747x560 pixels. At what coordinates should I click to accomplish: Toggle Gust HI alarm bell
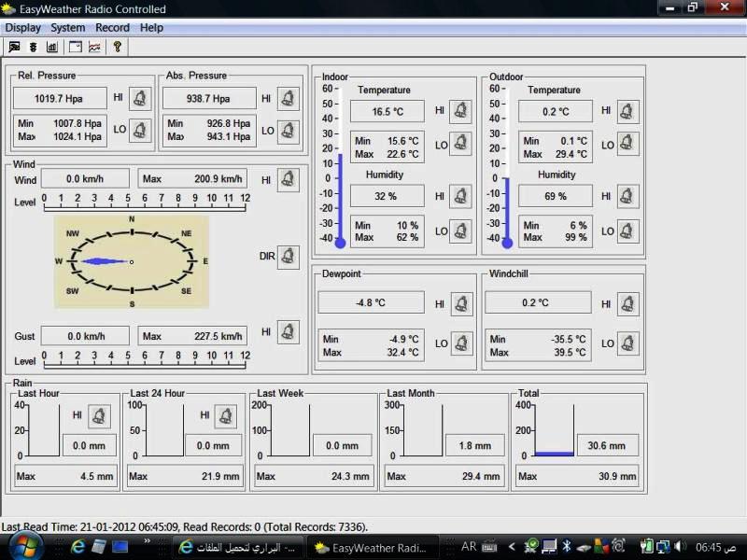(x=288, y=332)
